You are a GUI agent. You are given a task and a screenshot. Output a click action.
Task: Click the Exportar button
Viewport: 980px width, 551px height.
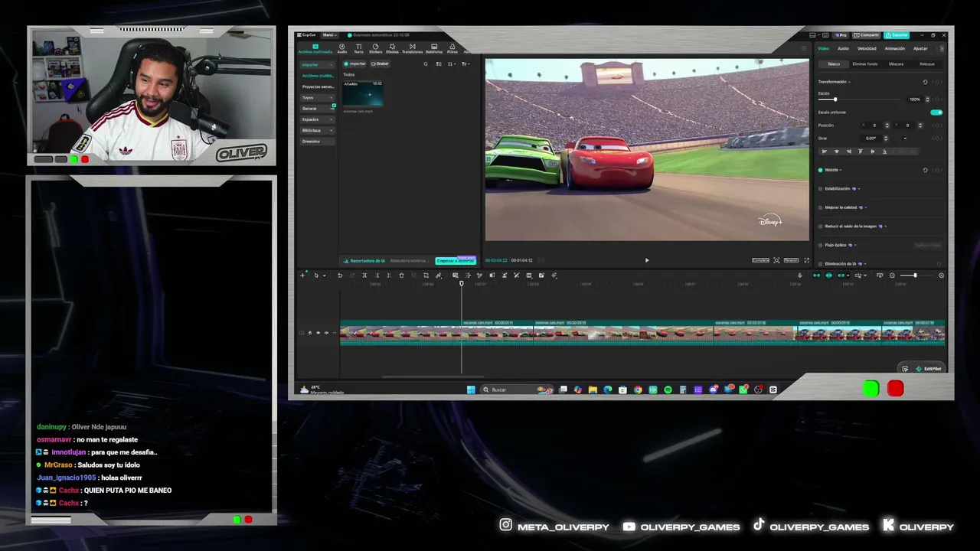click(897, 35)
